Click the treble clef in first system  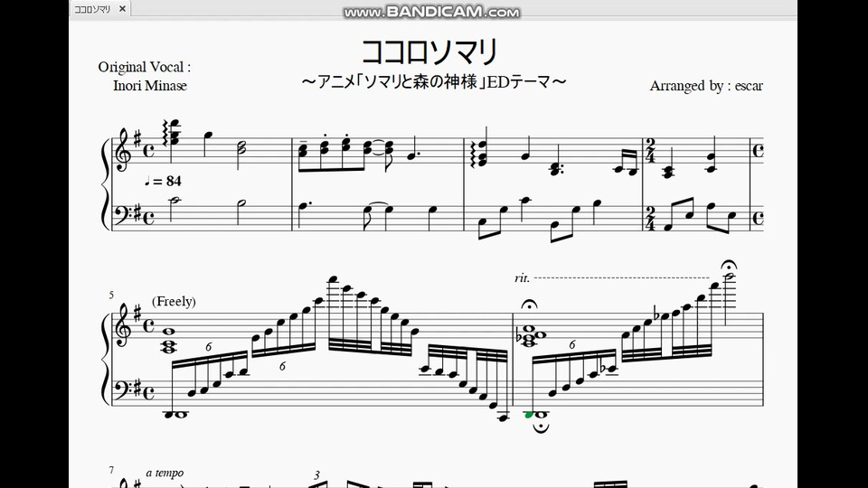pyautogui.click(x=122, y=150)
